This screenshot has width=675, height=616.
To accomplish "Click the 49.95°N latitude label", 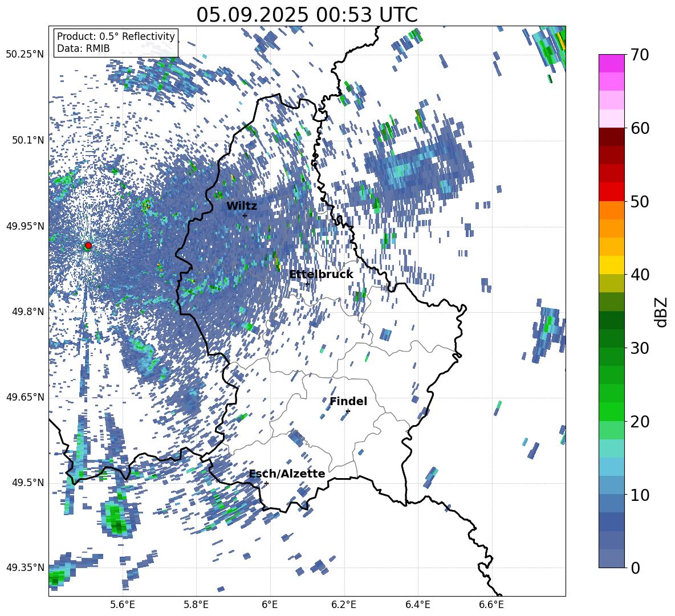I will [x=25, y=226].
